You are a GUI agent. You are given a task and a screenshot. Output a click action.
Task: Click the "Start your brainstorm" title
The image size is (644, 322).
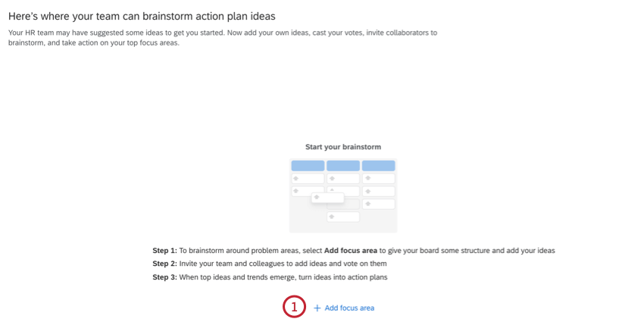[x=343, y=147]
